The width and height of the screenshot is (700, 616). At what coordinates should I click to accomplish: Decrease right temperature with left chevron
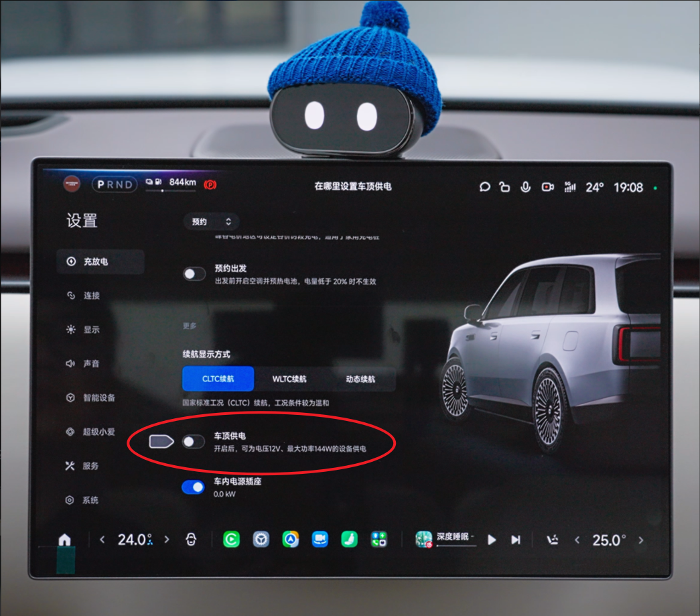577,540
